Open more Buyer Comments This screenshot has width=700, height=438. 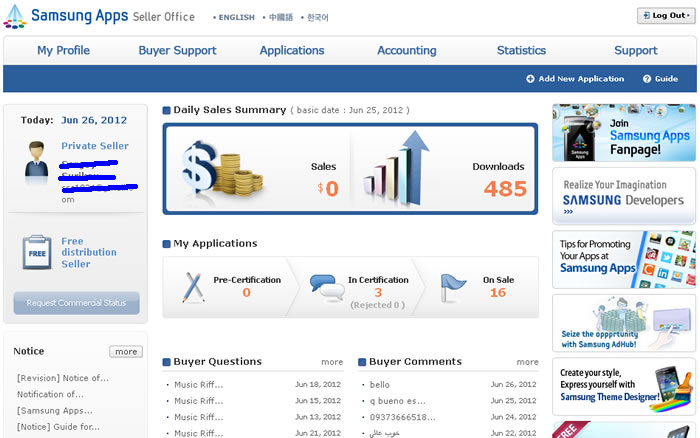(x=527, y=362)
